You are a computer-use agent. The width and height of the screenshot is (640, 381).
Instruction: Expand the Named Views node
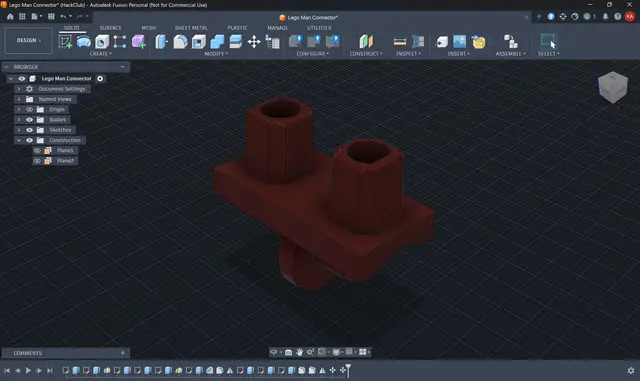18,99
